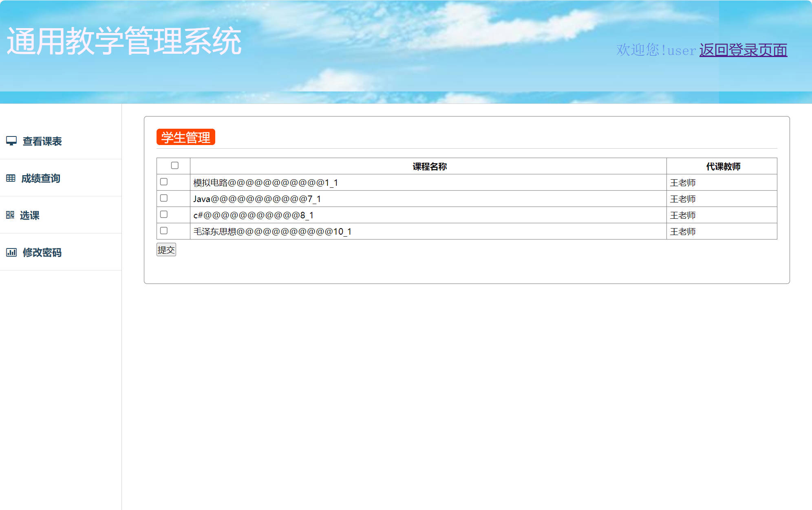Image resolution: width=812 pixels, height=510 pixels.
Task: Click the orange 学生管理 header badge
Action: [x=185, y=137]
